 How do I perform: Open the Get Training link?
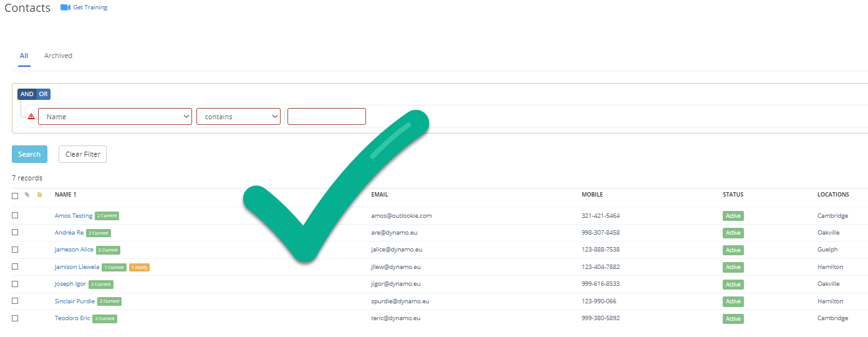(90, 7)
